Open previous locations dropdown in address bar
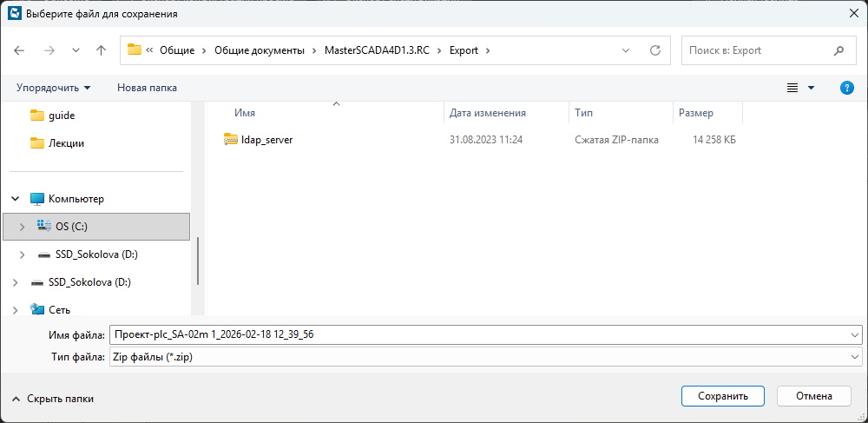The width and height of the screenshot is (868, 423). tap(626, 50)
